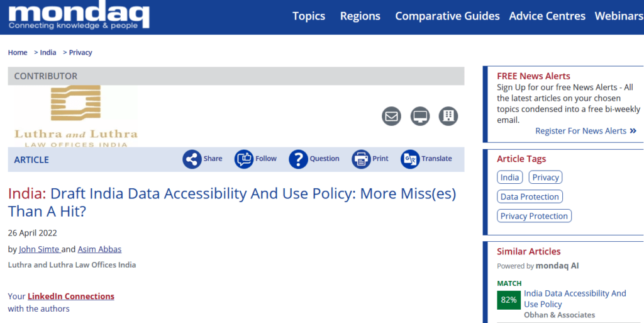Click the Share icon in article bar
644x323 pixels.
192,159
